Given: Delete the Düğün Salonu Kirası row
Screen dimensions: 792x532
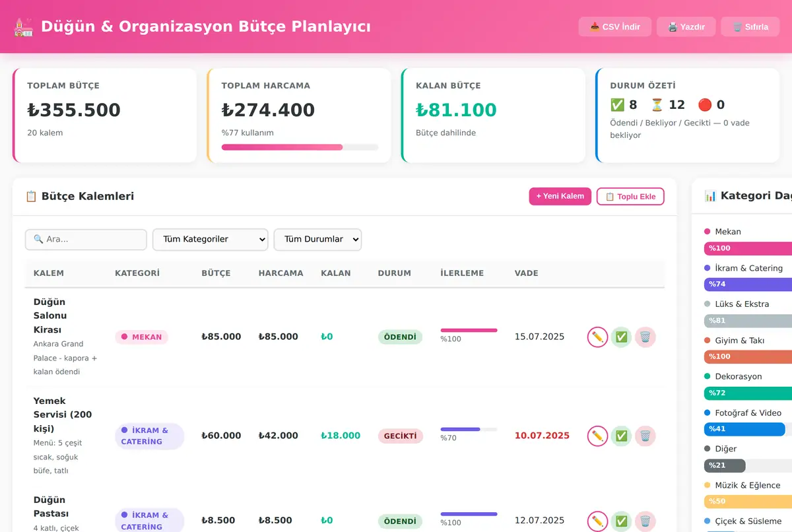Looking at the screenshot, I should click(x=645, y=337).
